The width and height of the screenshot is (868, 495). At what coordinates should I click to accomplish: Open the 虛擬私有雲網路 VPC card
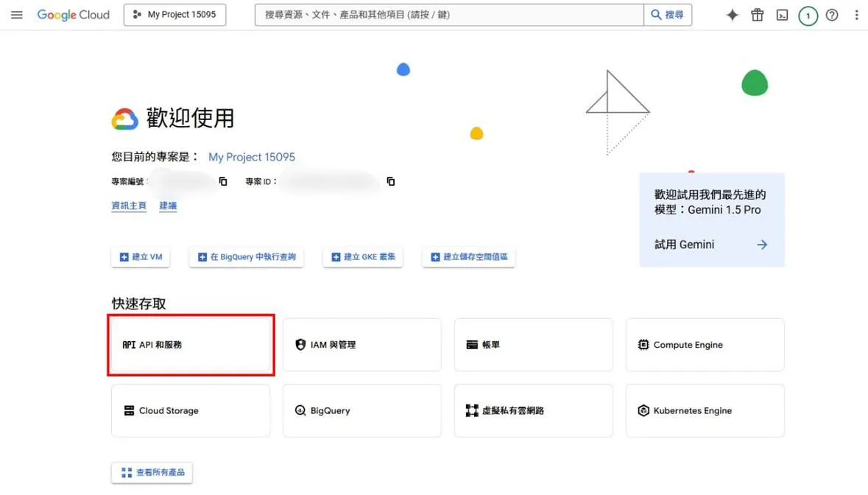coord(534,411)
